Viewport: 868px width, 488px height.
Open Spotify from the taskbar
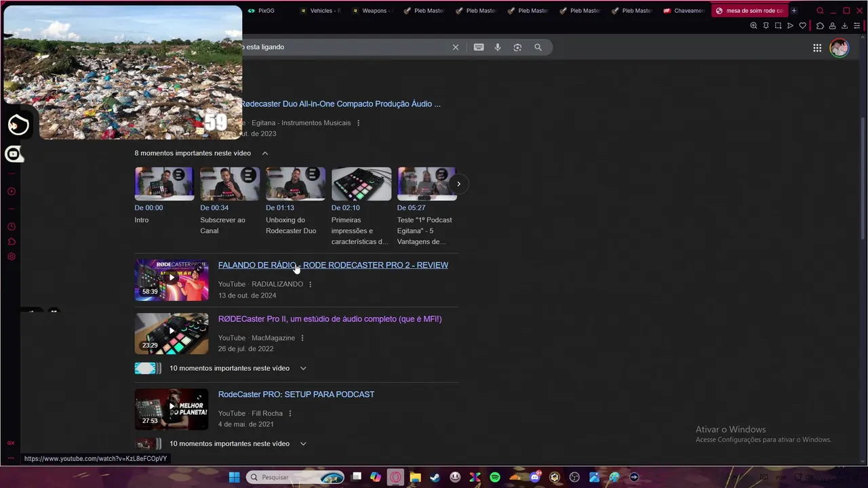point(495,477)
